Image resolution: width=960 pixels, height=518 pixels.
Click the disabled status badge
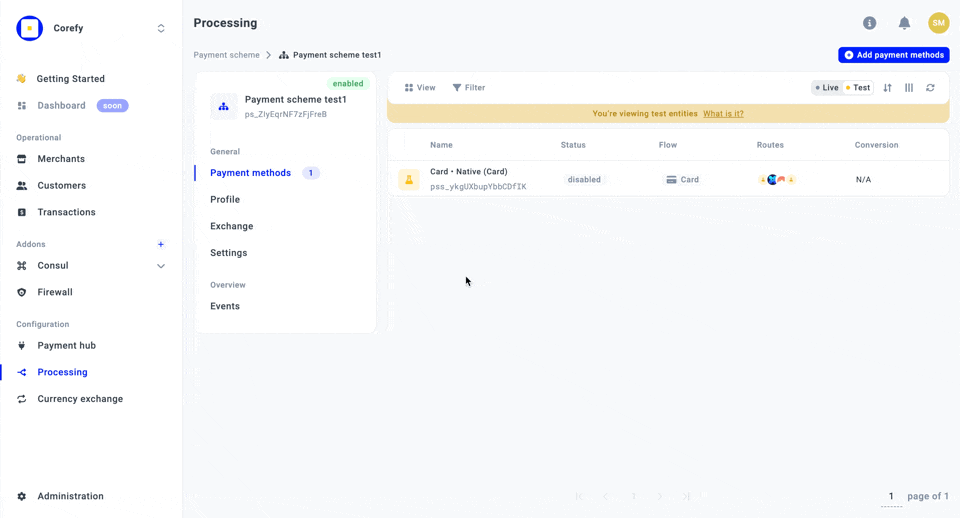pos(584,179)
